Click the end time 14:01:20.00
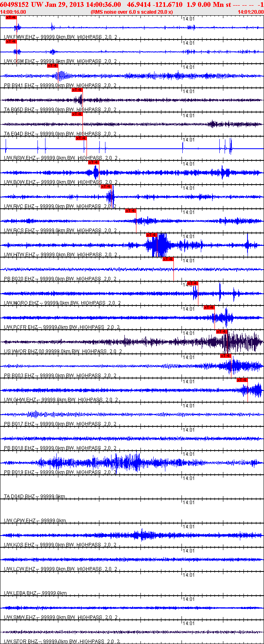 [x=251, y=12]
